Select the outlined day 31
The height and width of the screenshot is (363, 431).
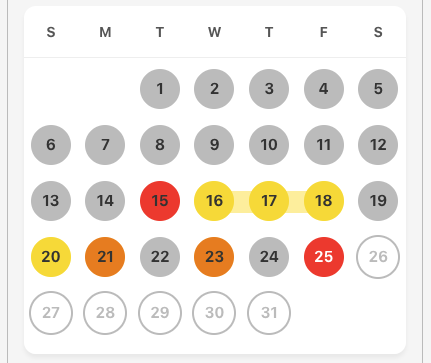point(269,313)
